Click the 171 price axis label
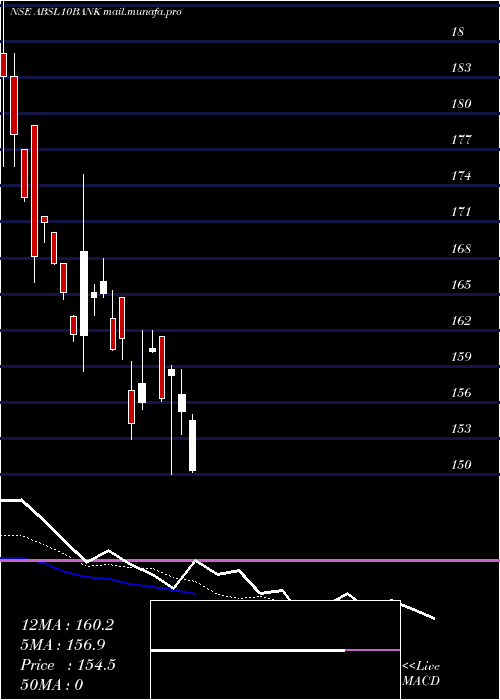 461,212
